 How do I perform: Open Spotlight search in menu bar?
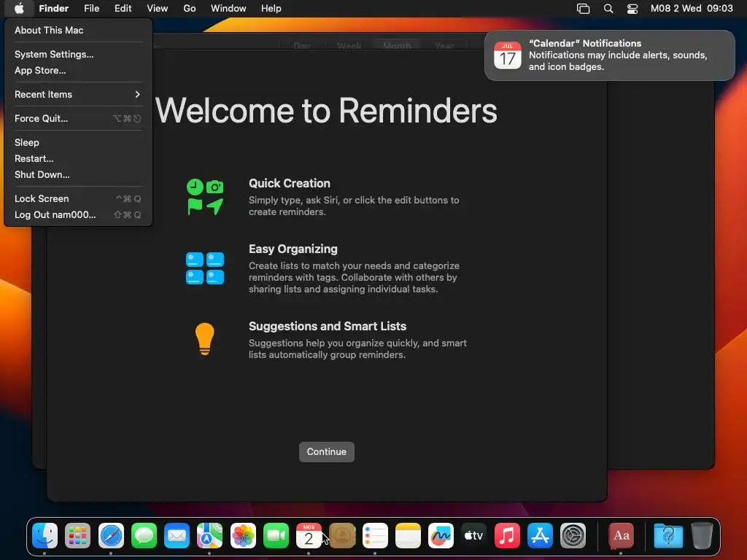(x=608, y=8)
